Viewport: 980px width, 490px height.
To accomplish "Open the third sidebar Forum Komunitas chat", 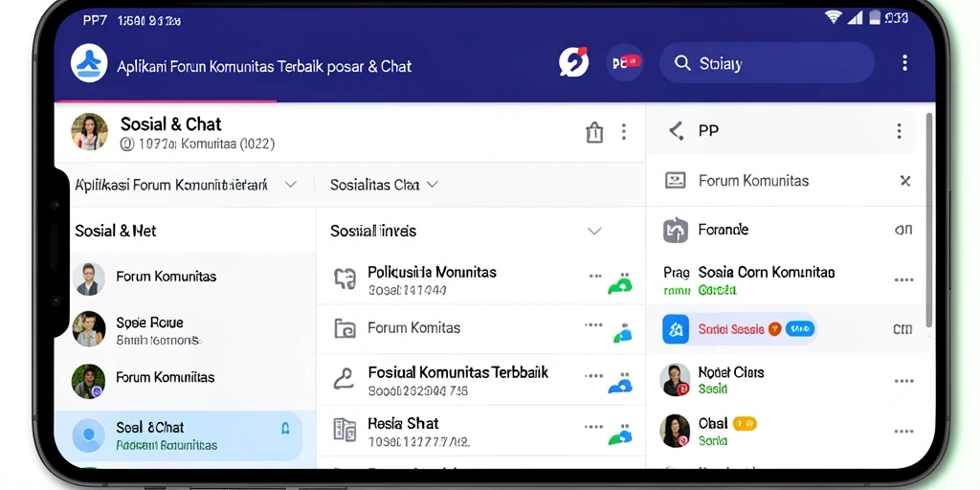I will tap(185, 381).
